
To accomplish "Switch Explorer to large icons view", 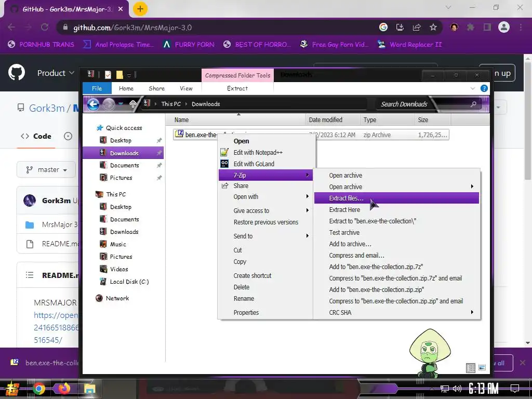I will point(482,367).
